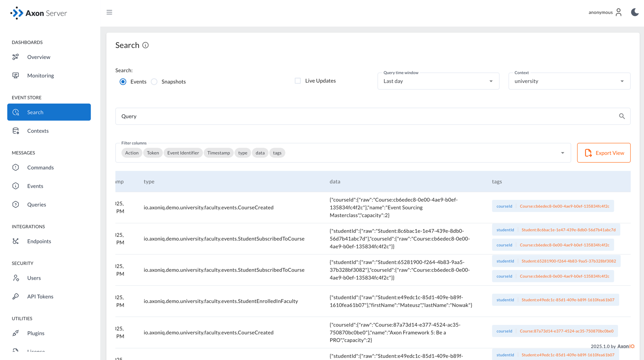Select the Snapshots radio button
644x360 pixels.
point(154,81)
